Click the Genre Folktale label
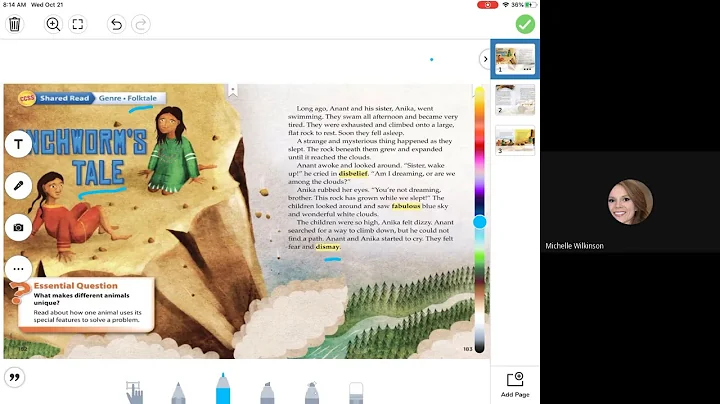This screenshot has width=720, height=404. pos(128,98)
